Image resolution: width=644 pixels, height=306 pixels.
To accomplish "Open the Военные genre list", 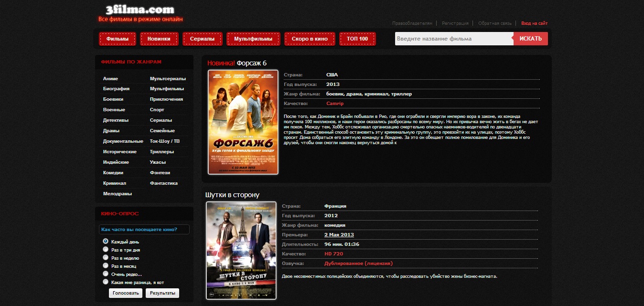I will [x=114, y=110].
